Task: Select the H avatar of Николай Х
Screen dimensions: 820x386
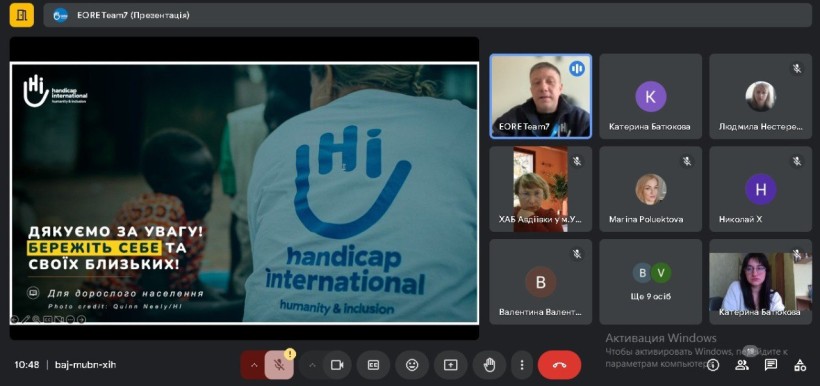Action: (760, 189)
